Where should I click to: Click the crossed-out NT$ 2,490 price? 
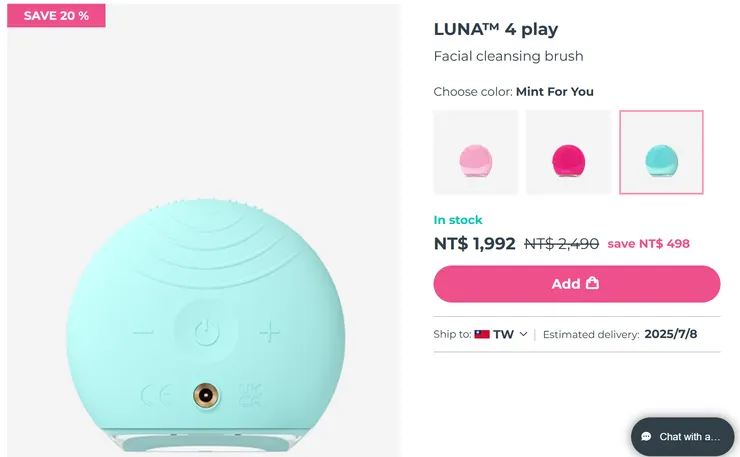561,243
